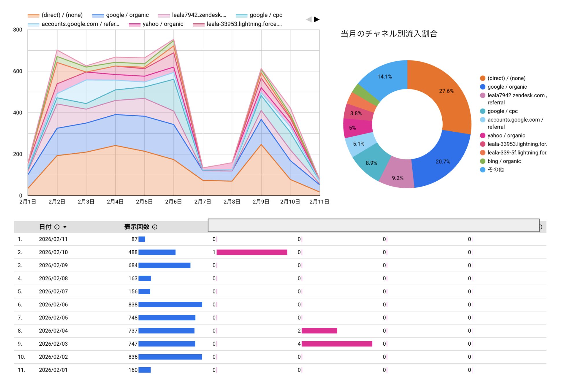Click the bing / organic legend dot

[x=482, y=161]
